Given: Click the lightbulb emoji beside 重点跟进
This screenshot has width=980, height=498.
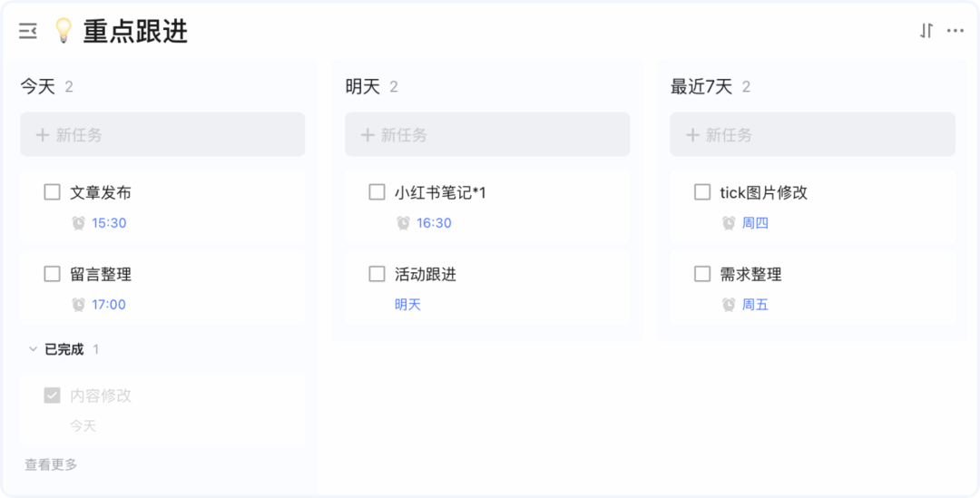Looking at the screenshot, I should [x=64, y=31].
